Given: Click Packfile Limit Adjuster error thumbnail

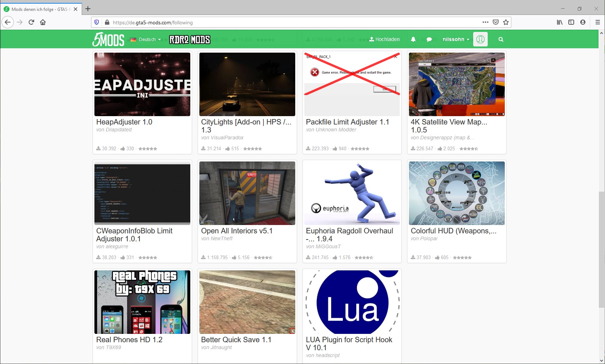Looking at the screenshot, I should 352,84.
